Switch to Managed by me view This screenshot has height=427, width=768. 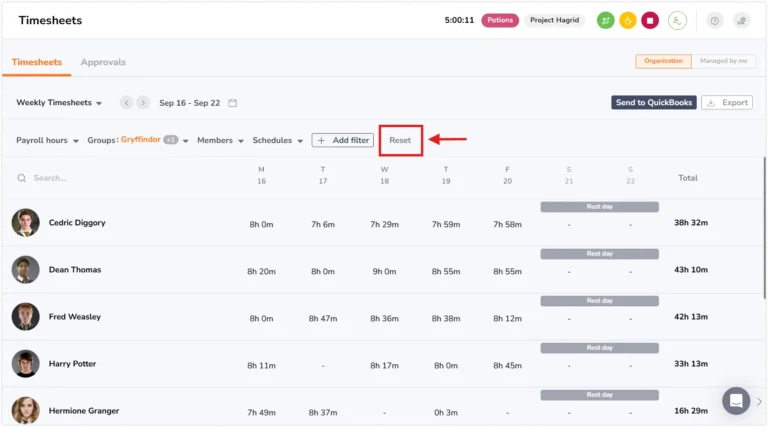click(x=723, y=61)
